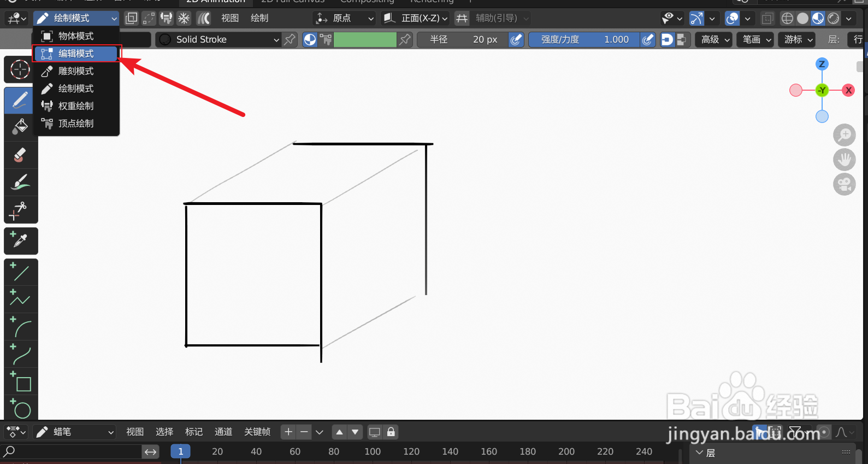Screen dimensions: 868x464
Task: Choose Draw Mode (绘制模式) in dropdown list
Action: pos(76,89)
